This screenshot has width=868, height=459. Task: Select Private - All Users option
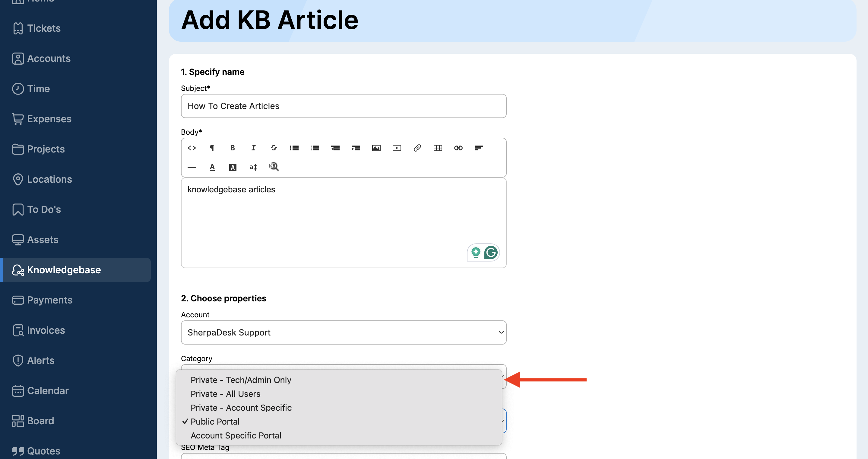tap(225, 394)
